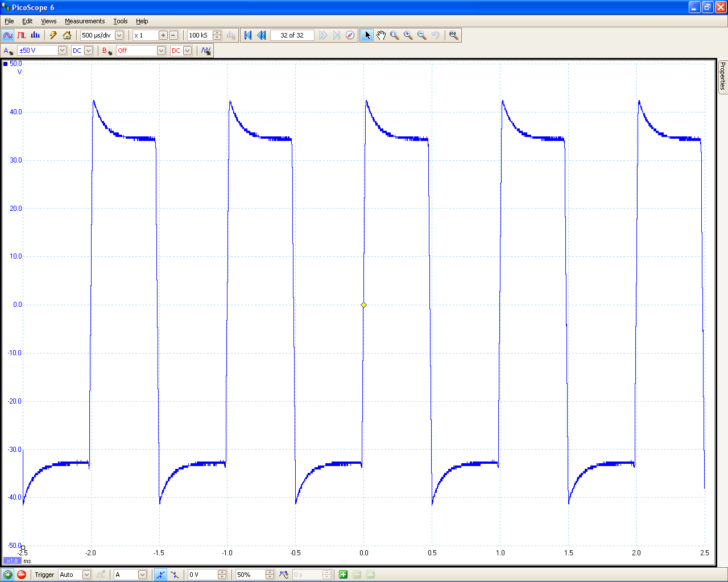Increase horizontal zoom with plus button

pos(163,35)
